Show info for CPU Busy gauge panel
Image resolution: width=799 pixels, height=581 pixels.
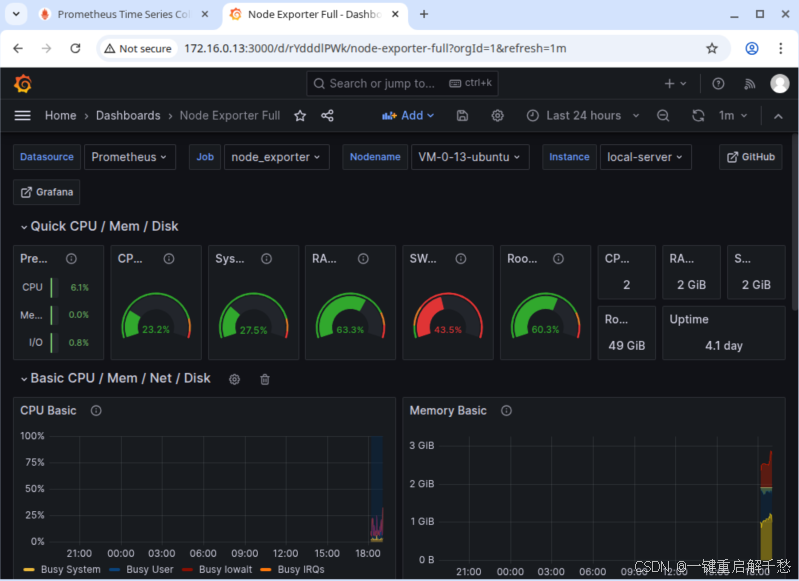pyautogui.click(x=169, y=259)
